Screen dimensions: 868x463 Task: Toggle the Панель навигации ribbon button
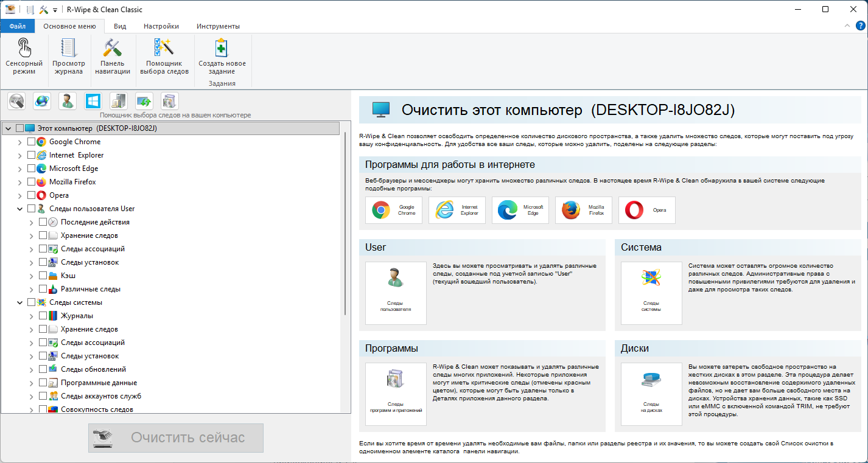pos(113,55)
